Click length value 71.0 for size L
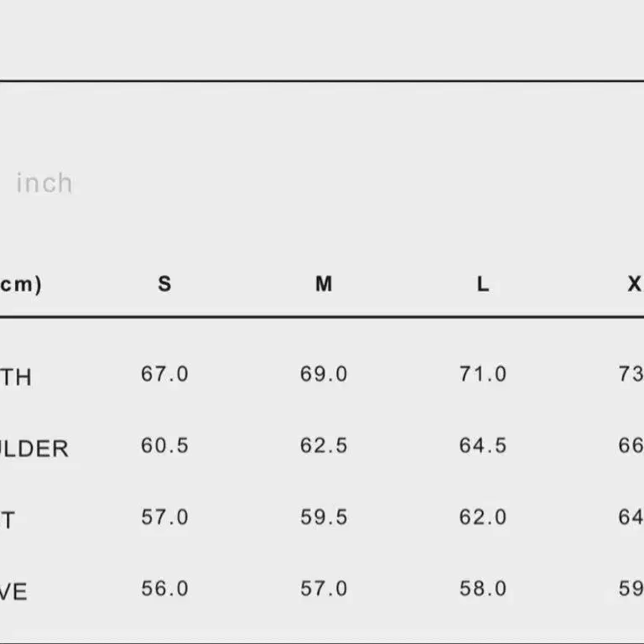This screenshot has height=644, width=644. pyautogui.click(x=483, y=374)
